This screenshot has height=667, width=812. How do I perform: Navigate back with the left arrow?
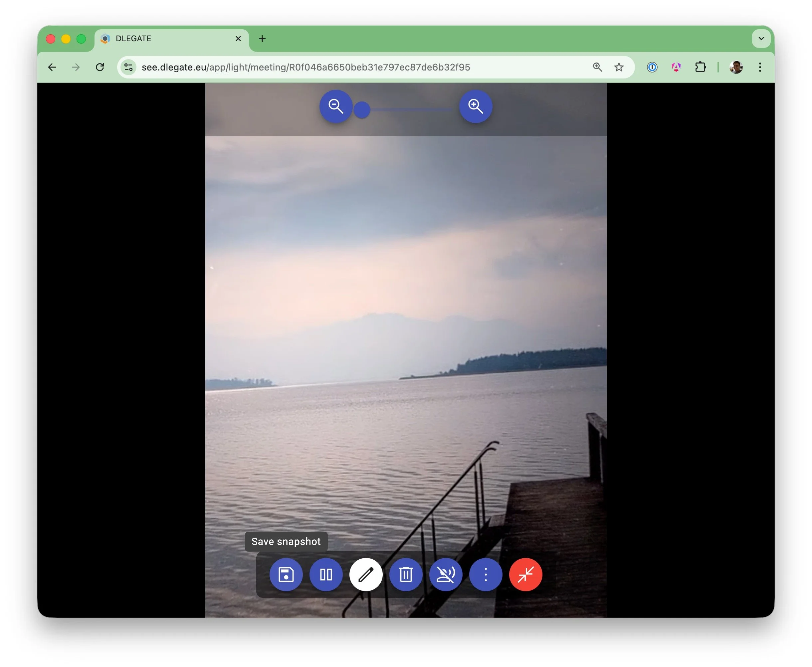(52, 67)
